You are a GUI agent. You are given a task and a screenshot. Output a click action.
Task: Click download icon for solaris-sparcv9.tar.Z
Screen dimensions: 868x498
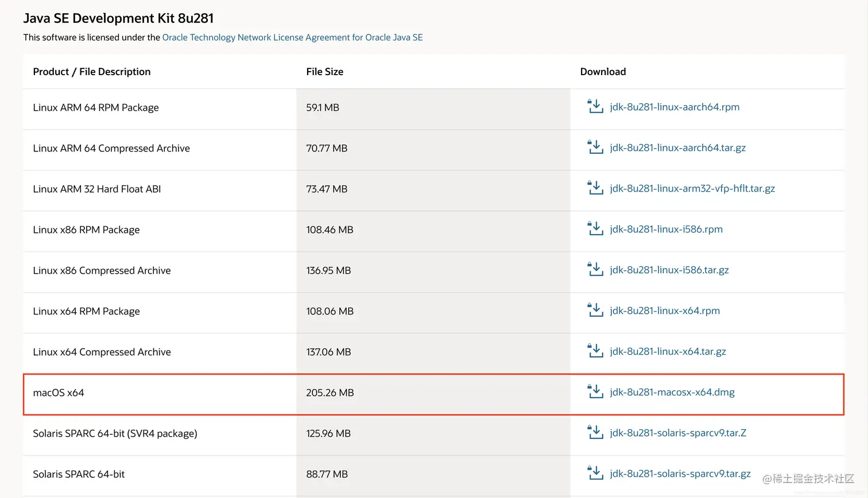[595, 432]
